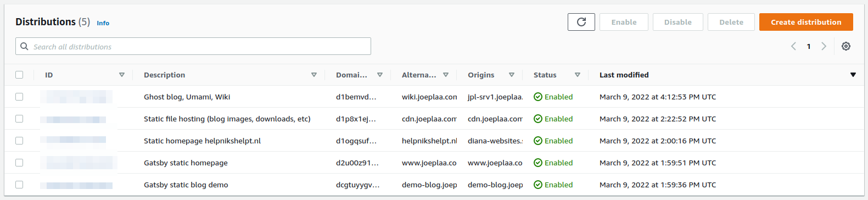The height and width of the screenshot is (200, 868).
Task: Click Enabled status icon for Gatsby static blog demo
Action: pos(538,185)
